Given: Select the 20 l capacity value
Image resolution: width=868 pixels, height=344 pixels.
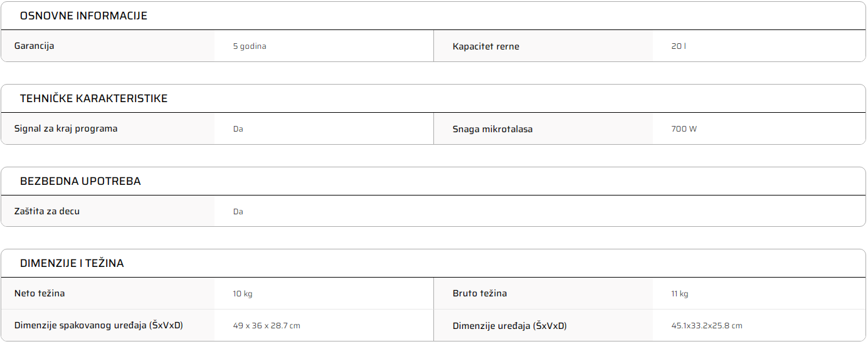Looking at the screenshot, I should pos(678,46).
